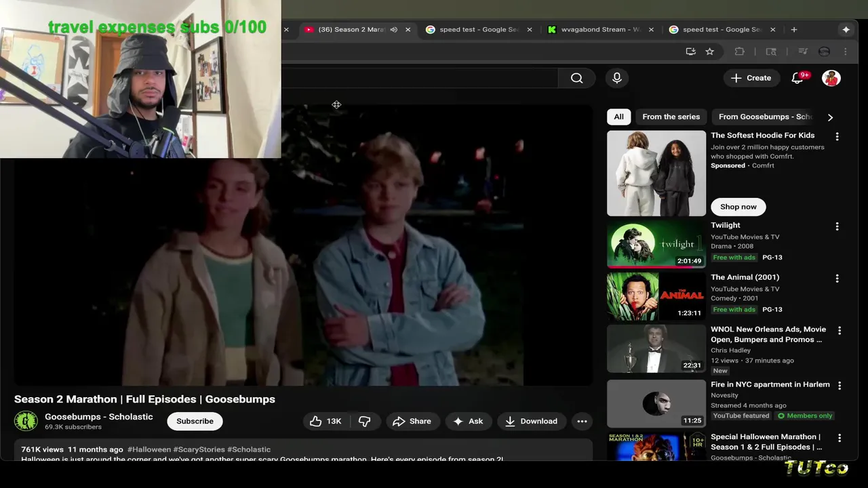
Task: Click the #ScaryStories hashtag
Action: 199,449
